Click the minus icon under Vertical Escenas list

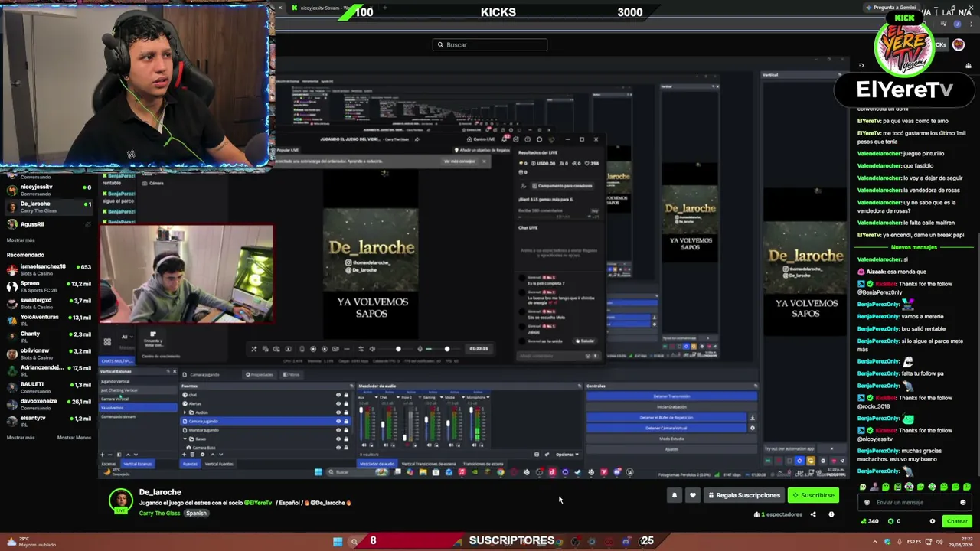pyautogui.click(x=111, y=455)
